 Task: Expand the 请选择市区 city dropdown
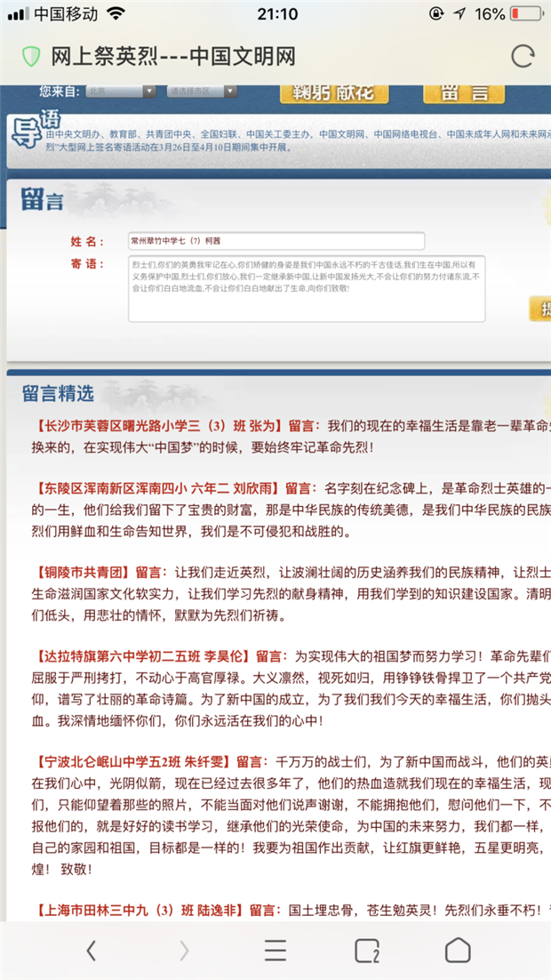tap(203, 91)
